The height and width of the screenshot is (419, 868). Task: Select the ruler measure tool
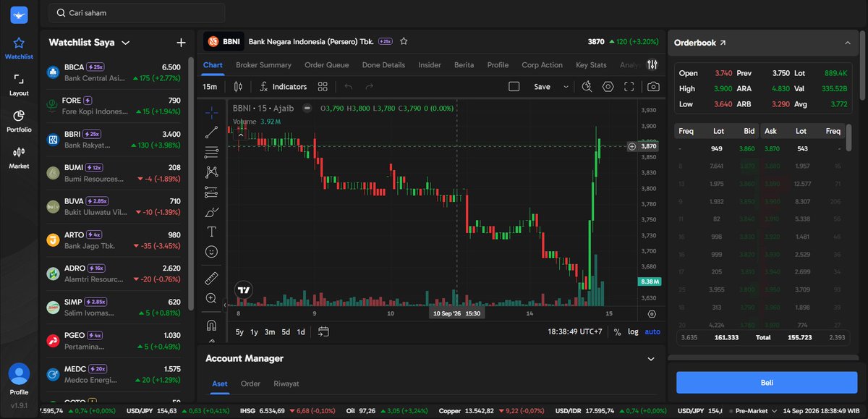pos(211,278)
